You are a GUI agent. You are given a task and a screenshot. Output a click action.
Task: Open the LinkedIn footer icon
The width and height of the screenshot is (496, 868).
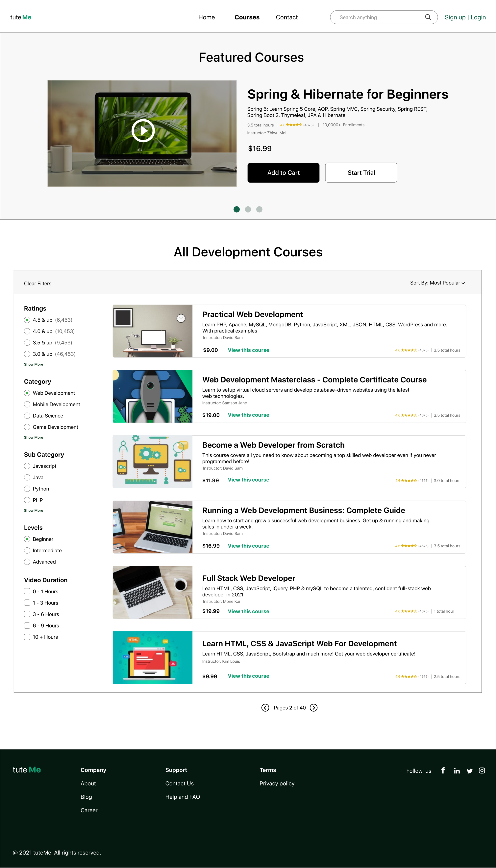click(457, 771)
